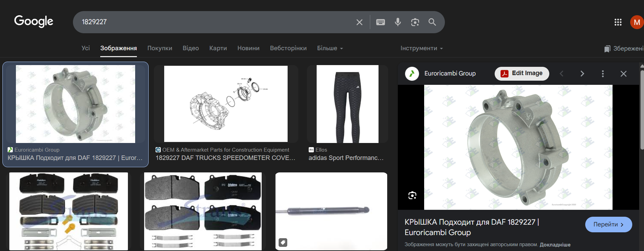Expand the Більше dropdown menu
Screen dimensions: 644x251
[x=330, y=48]
